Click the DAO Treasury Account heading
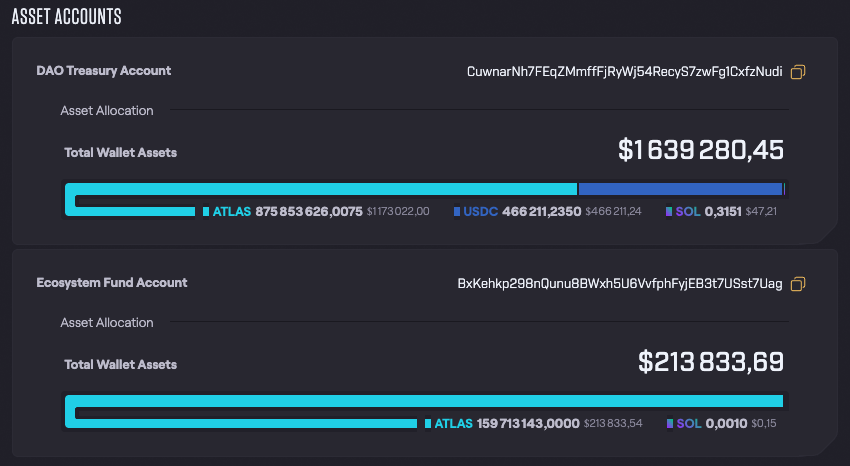 (103, 71)
